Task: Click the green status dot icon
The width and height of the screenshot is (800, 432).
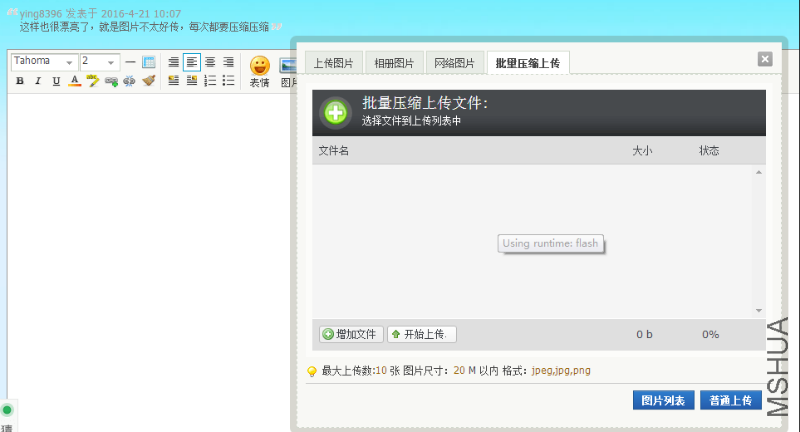Action: tap(7, 410)
